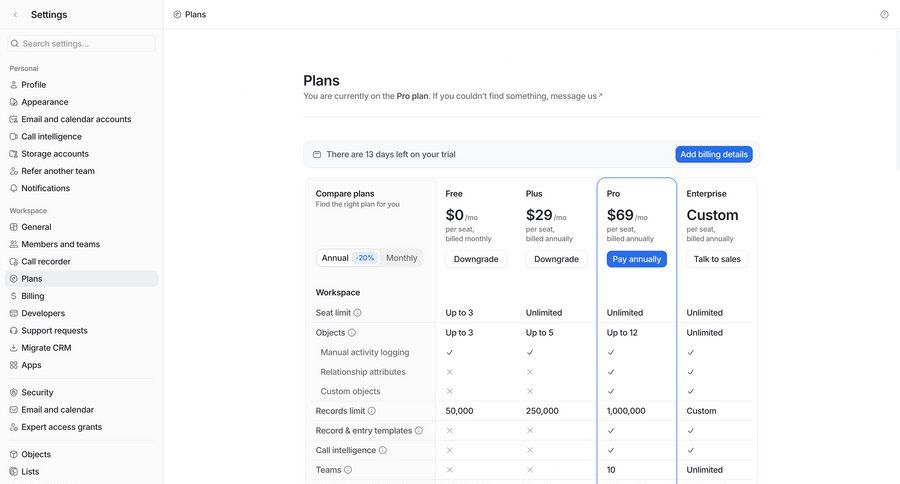The image size is (900, 484).
Task: Click the Relationship attributes row label
Action: [363, 372]
